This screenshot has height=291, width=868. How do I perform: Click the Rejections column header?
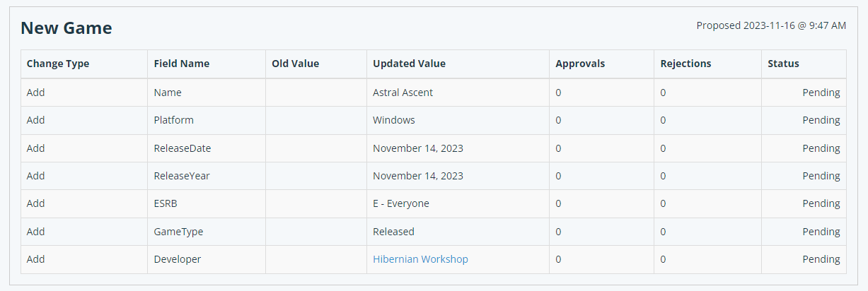point(686,64)
